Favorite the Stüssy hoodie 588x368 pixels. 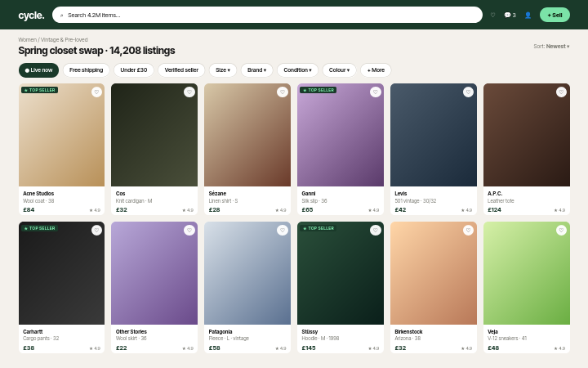376,230
